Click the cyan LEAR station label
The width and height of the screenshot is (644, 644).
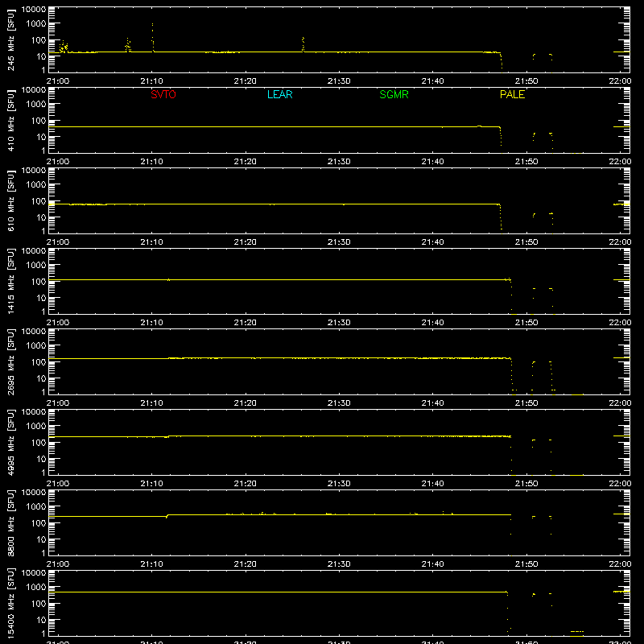tap(279, 94)
